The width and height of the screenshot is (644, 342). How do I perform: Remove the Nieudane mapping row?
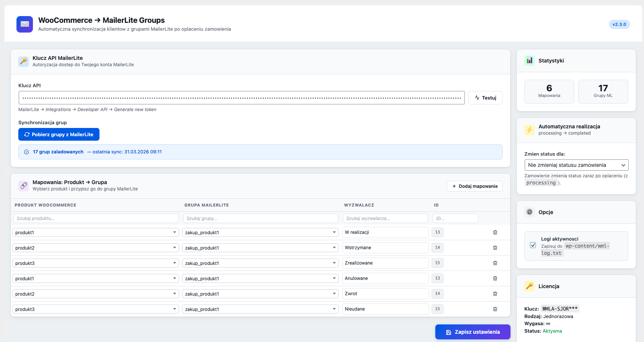(495, 309)
